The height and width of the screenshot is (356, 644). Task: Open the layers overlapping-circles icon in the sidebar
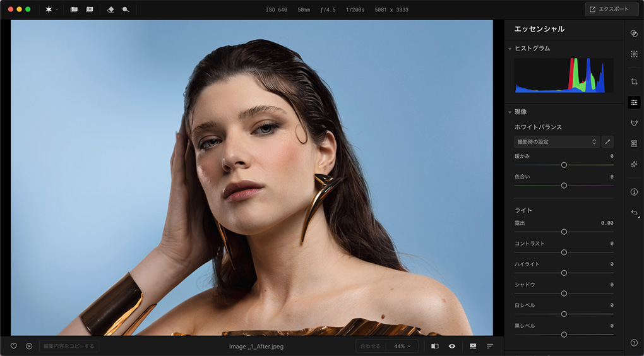pos(634,33)
